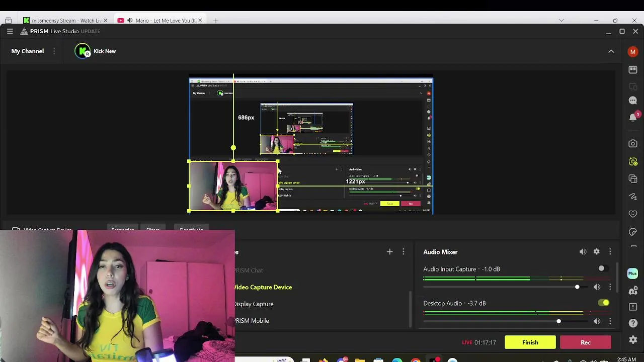Open the PRISM hamburger main menu
Viewport: 644px width, 362px height.
pyautogui.click(x=10, y=31)
